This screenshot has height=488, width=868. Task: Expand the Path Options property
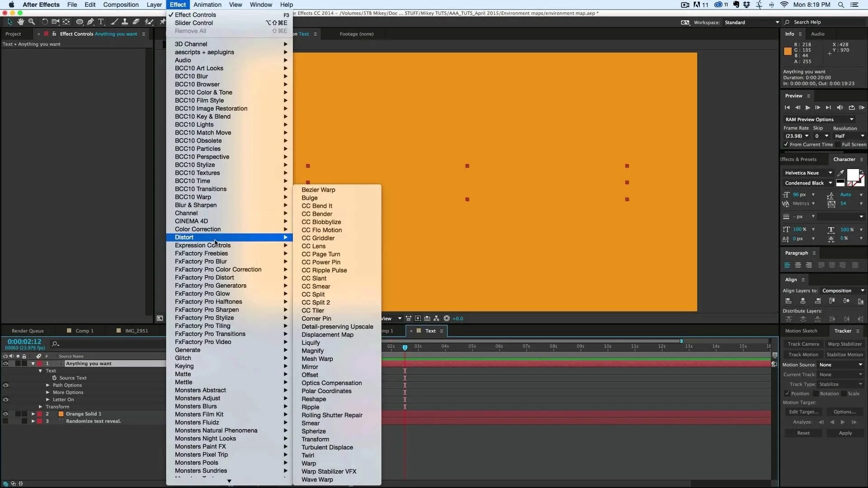point(48,385)
